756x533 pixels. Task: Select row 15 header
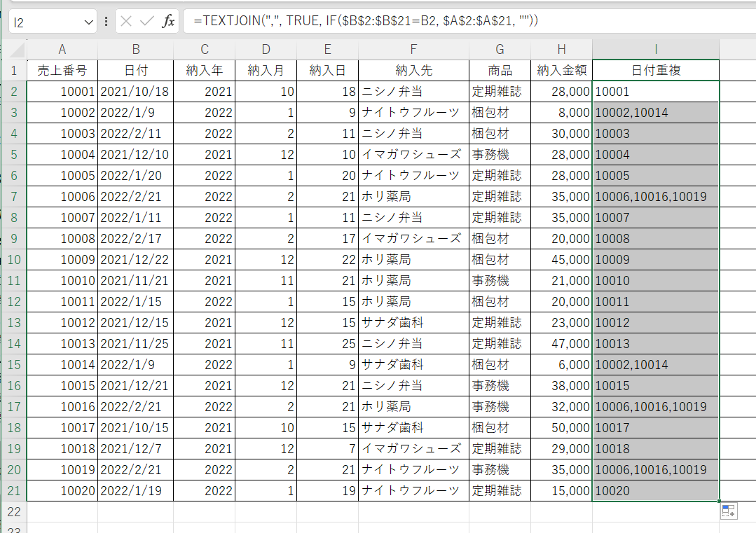coord(14,365)
